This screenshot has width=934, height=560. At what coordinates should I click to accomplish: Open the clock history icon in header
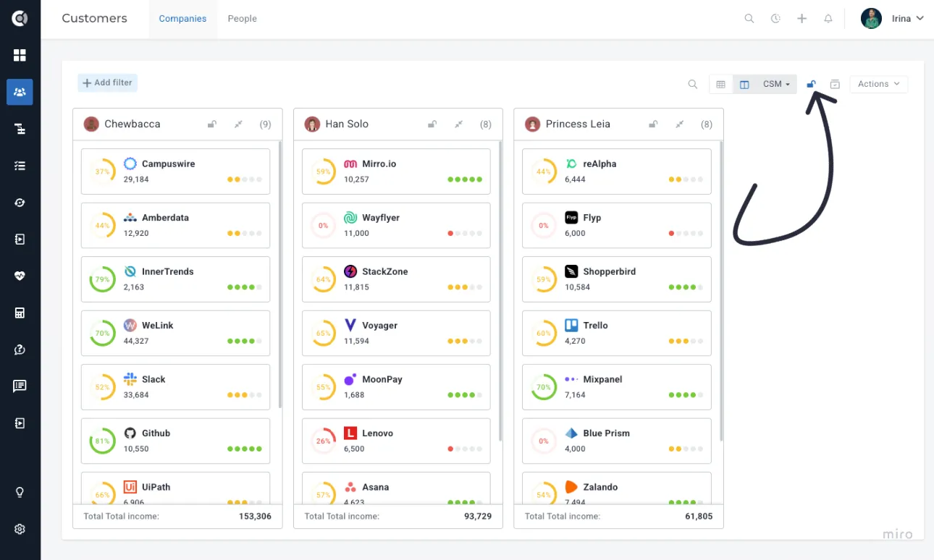coord(775,19)
